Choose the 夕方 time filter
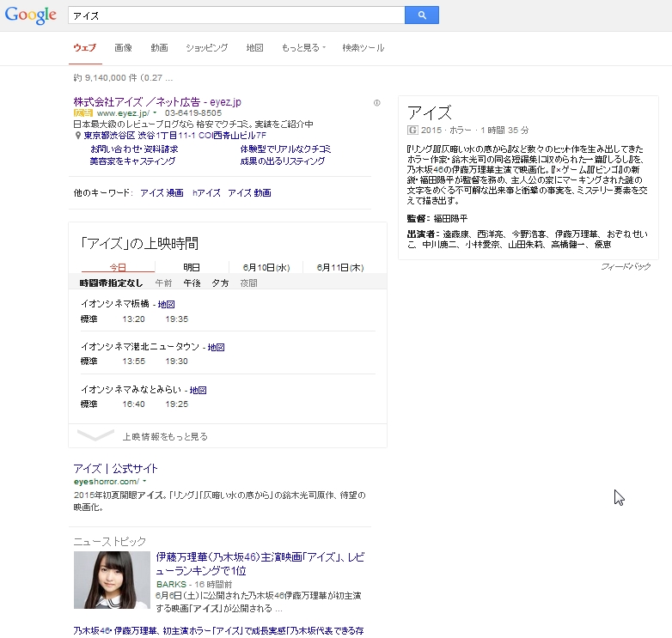 (220, 283)
